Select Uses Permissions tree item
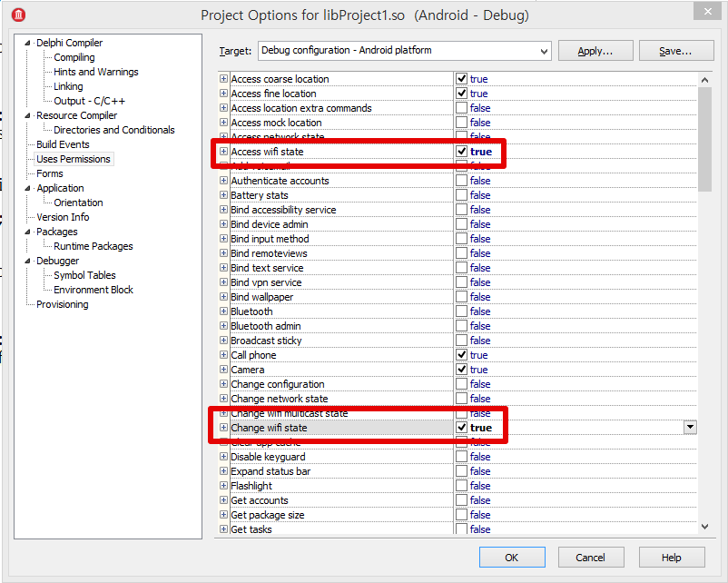 pos(74,159)
